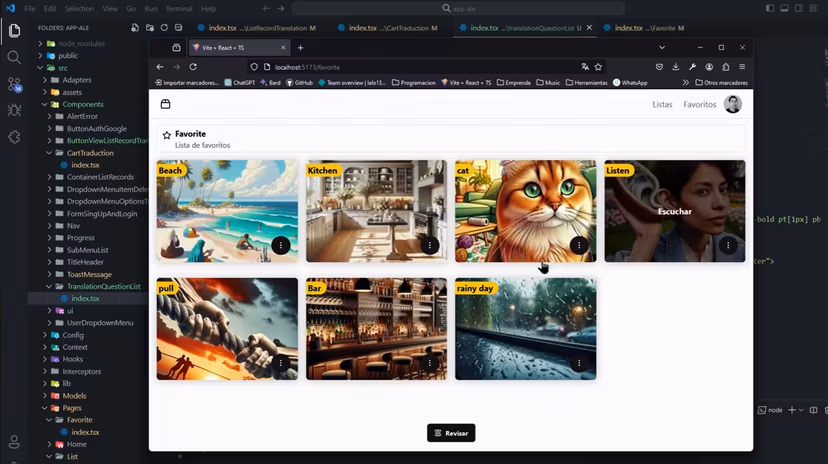
Task: Open index.tsx under the Favorite folder
Action: (85, 432)
